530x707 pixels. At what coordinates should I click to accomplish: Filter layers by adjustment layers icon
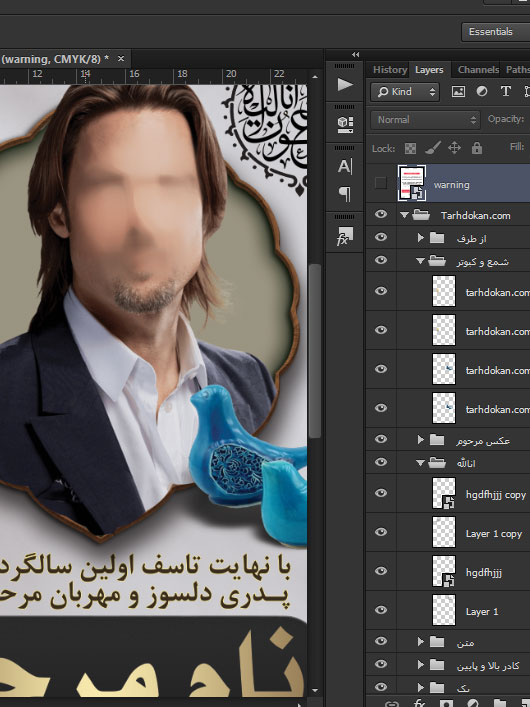click(482, 92)
